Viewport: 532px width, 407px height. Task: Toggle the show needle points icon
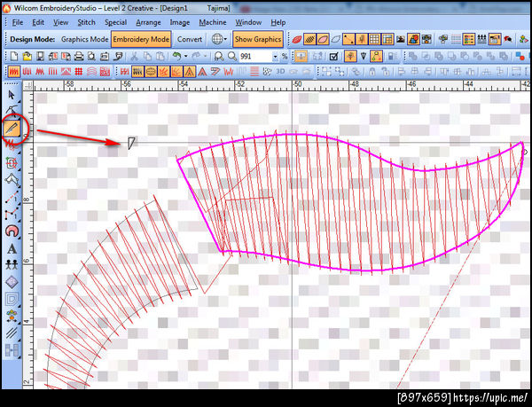[362, 39]
